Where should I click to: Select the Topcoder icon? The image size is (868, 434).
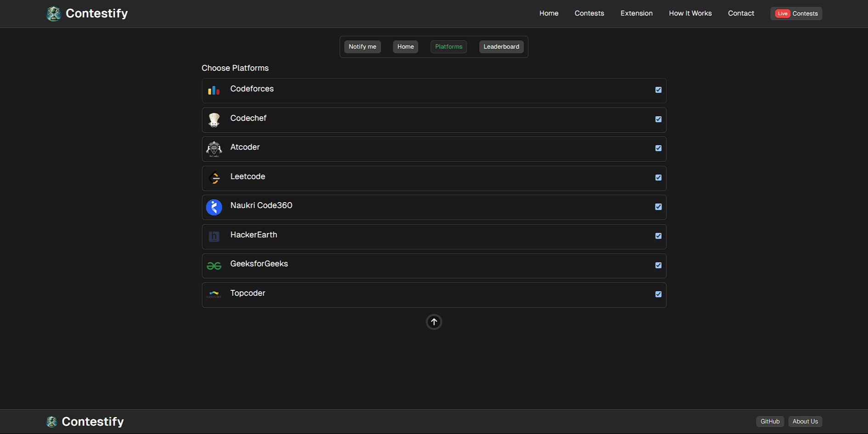[x=214, y=295]
